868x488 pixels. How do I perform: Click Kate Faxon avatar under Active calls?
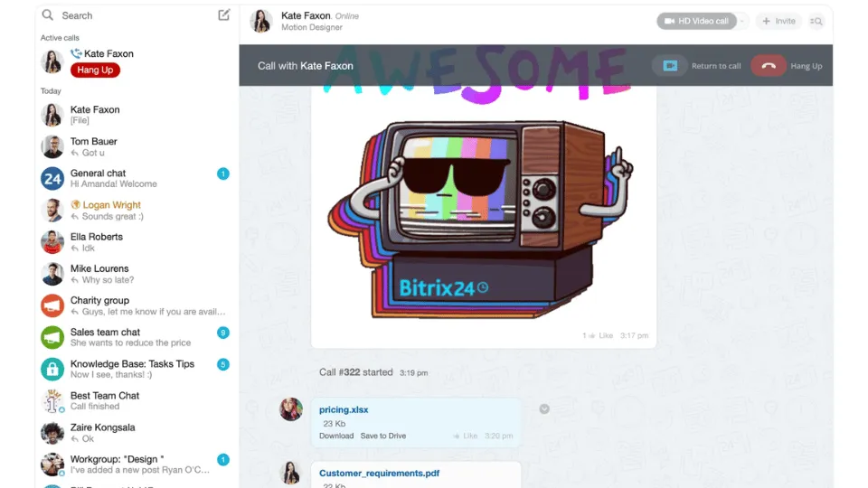pyautogui.click(x=52, y=61)
